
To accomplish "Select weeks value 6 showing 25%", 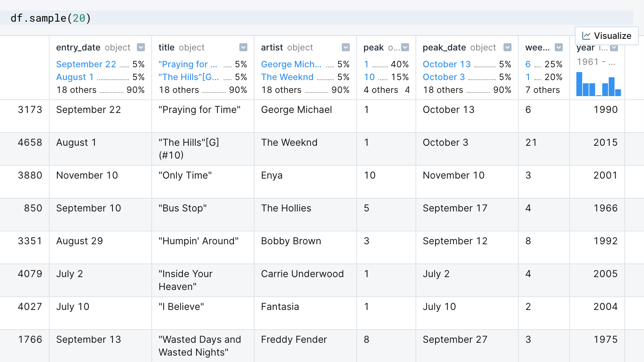I will (x=528, y=64).
